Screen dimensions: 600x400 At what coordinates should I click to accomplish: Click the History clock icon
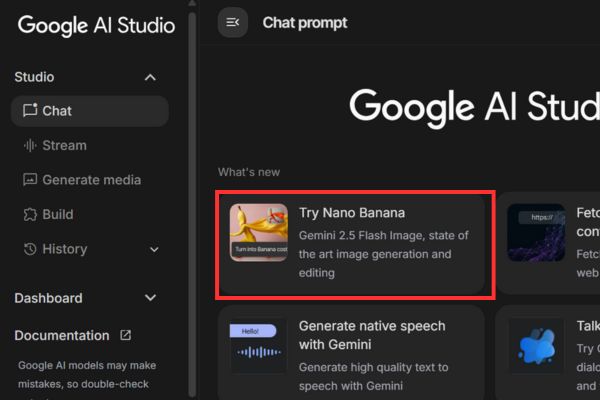(30, 249)
